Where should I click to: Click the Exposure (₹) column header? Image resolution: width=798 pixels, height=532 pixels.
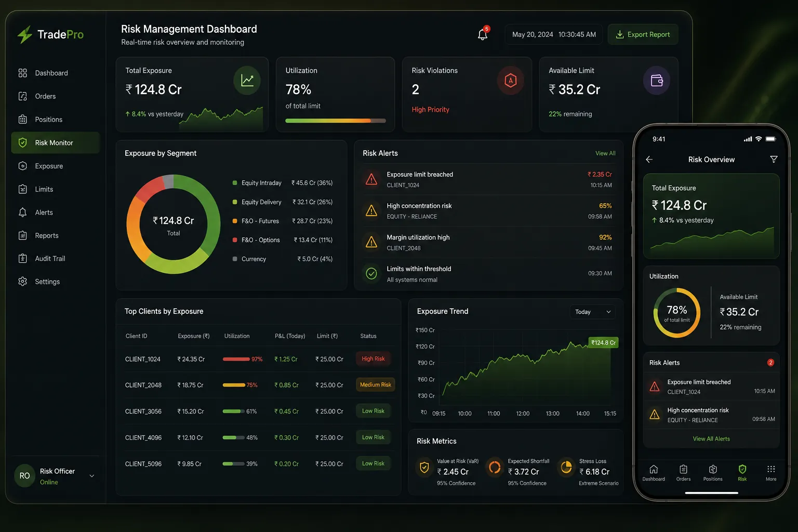[194, 336]
